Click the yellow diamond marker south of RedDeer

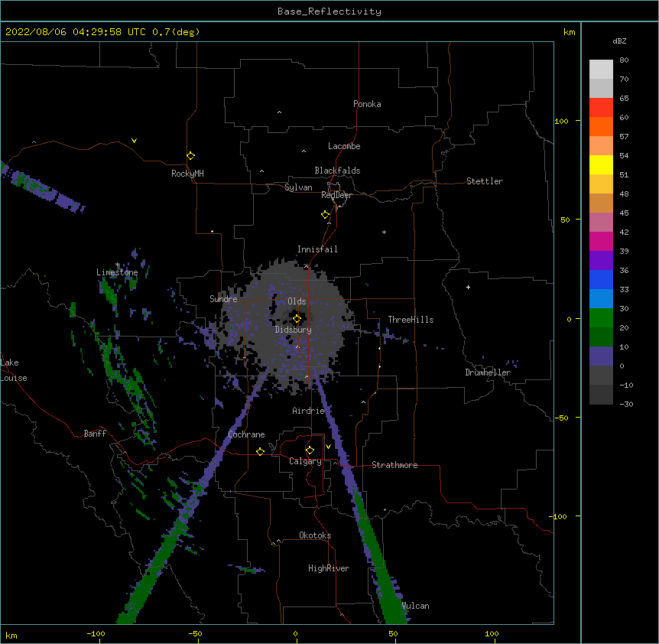pos(326,215)
